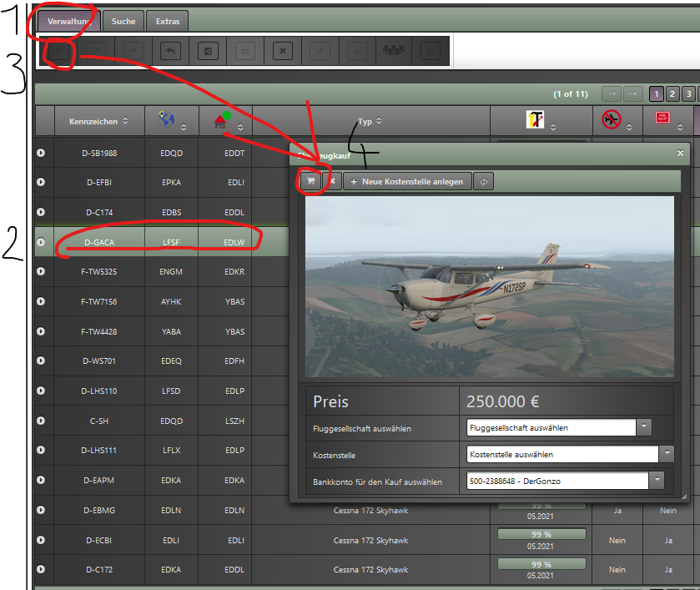
Task: Open the Extras tab
Action: [x=169, y=21]
